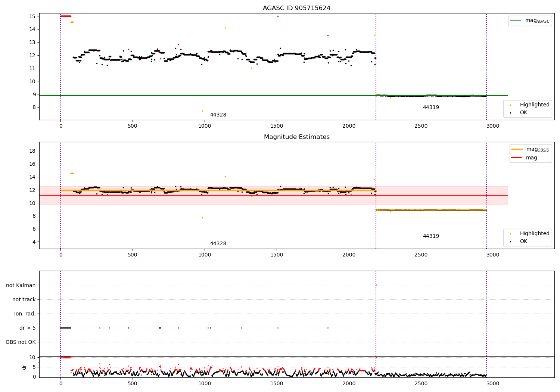
Task: Click x-axis tick 1500 under top plot
Action: click(277, 126)
